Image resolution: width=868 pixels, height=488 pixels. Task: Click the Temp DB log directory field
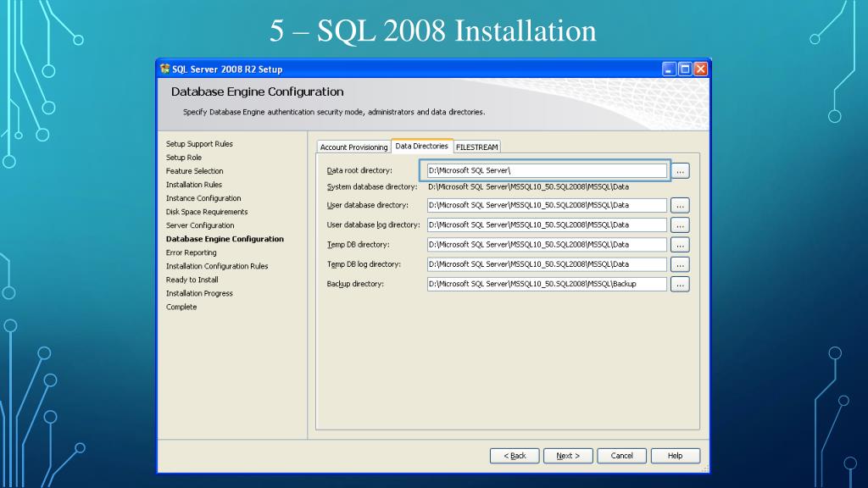point(547,264)
